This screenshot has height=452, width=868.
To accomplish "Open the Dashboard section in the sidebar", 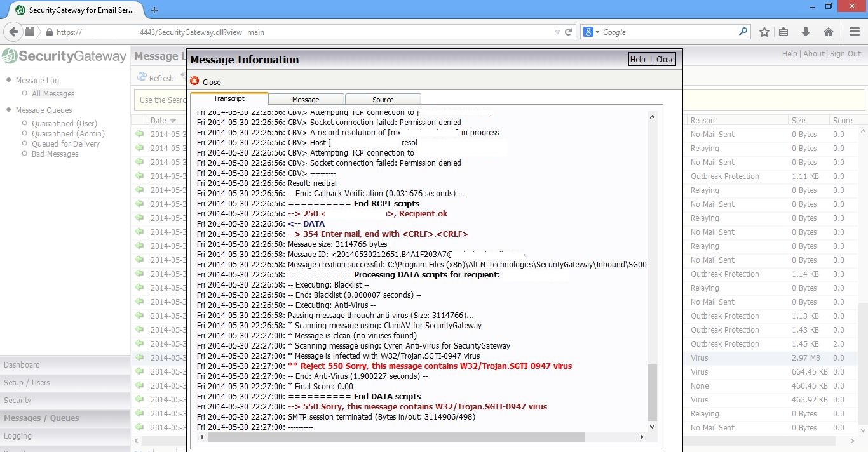I will [x=22, y=365].
